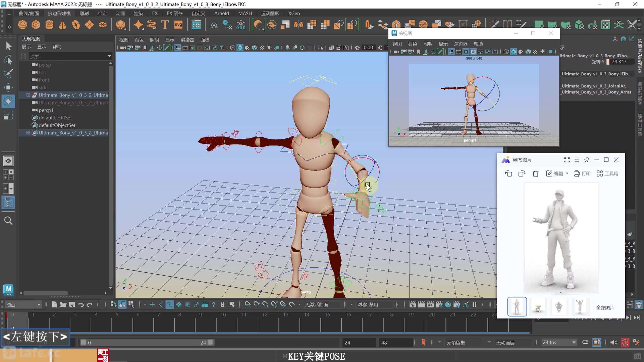Expand the last Ultimate_Bony outliner node
Image resolution: width=644 pixels, height=362 pixels.
pyautogui.click(x=28, y=133)
